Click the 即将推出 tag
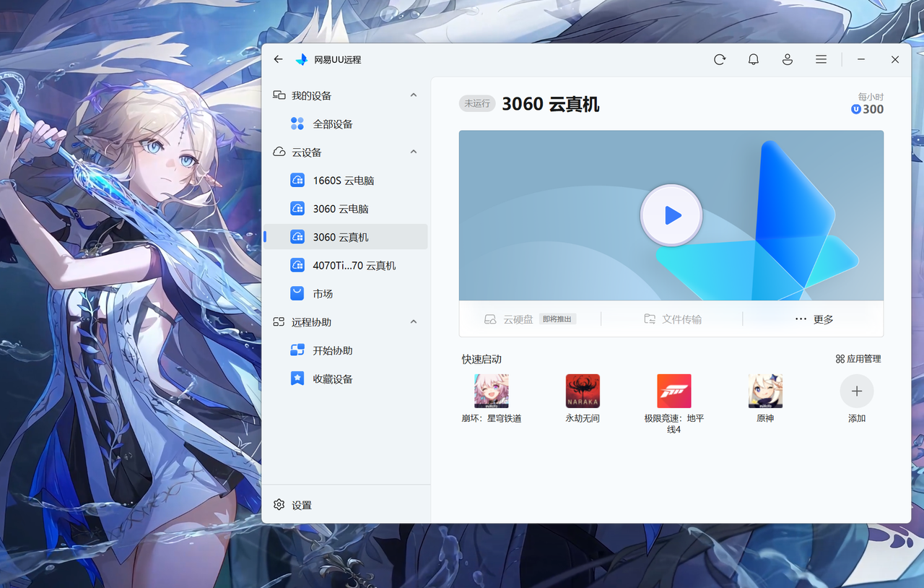Image resolution: width=924 pixels, height=588 pixels. tap(557, 319)
